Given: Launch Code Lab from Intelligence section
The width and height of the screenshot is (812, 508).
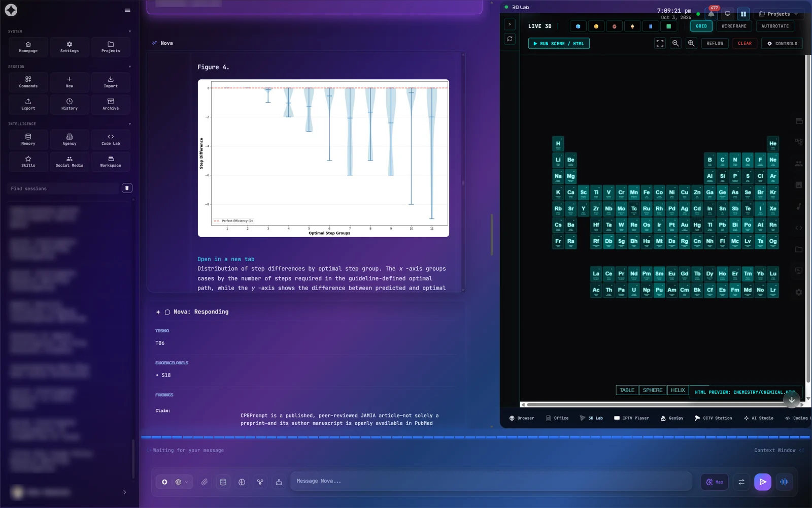Looking at the screenshot, I should click(111, 139).
